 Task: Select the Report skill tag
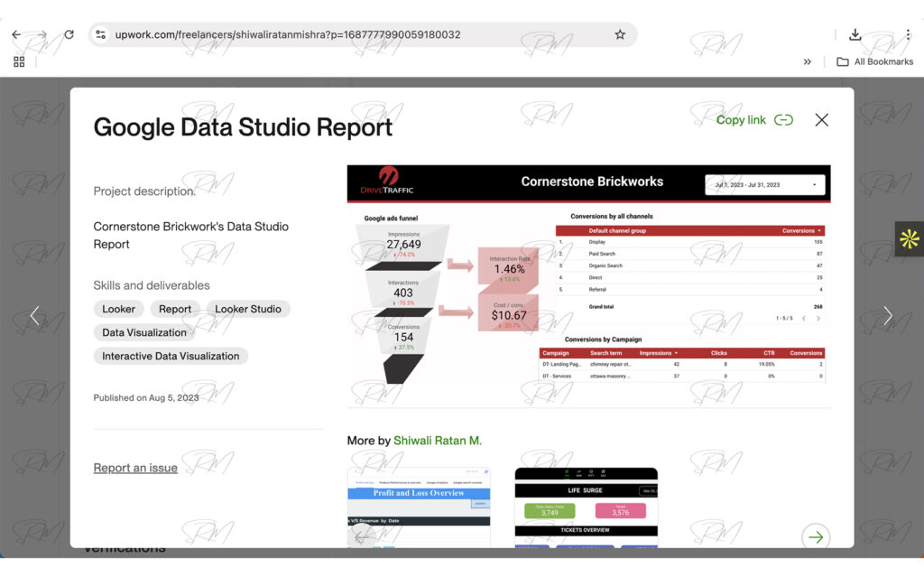pos(175,309)
